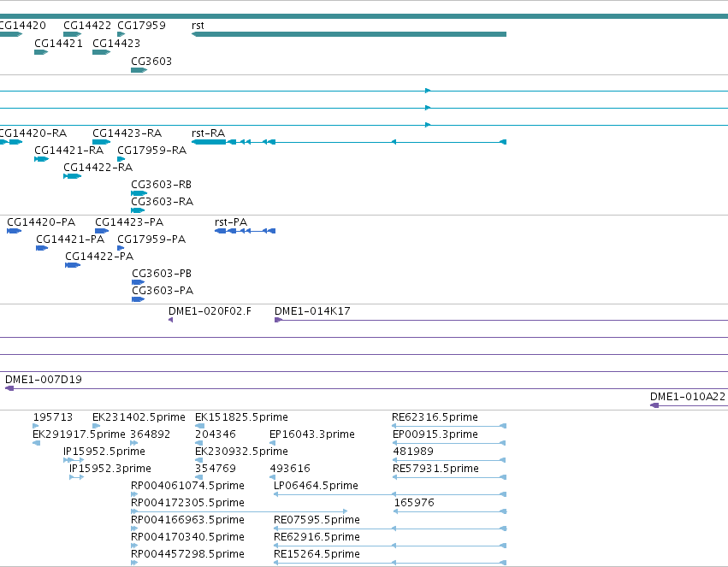
Task: Select the DME1-014K17 clone label
Action: point(312,311)
